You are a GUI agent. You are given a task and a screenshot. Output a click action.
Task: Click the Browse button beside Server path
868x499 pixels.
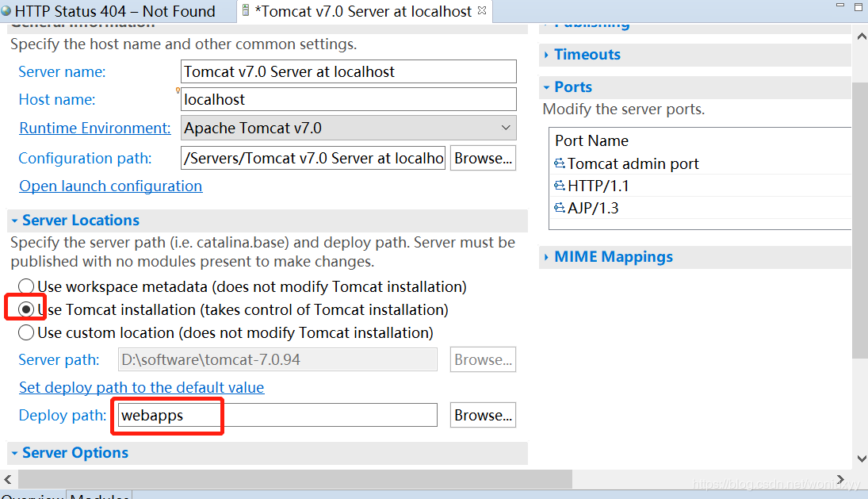point(483,360)
